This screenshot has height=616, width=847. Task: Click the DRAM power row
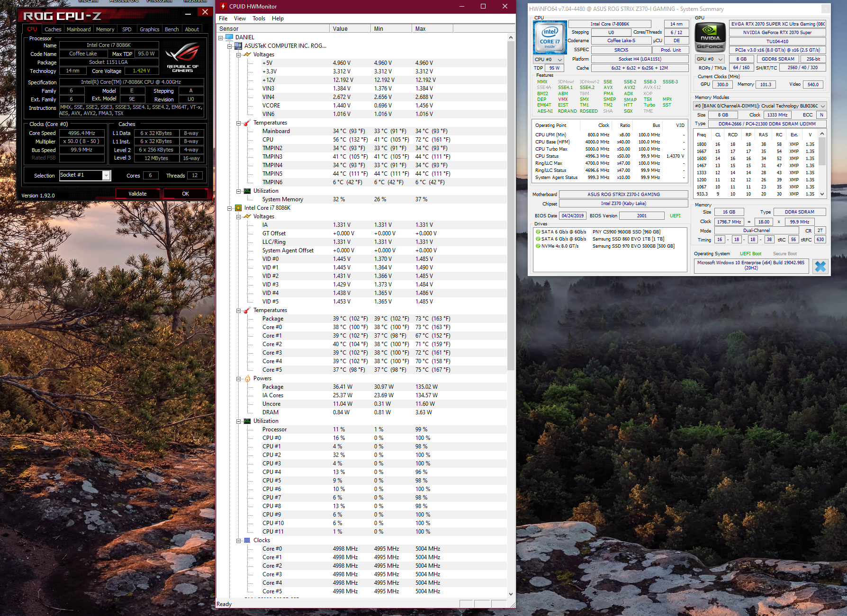pyautogui.click(x=361, y=412)
